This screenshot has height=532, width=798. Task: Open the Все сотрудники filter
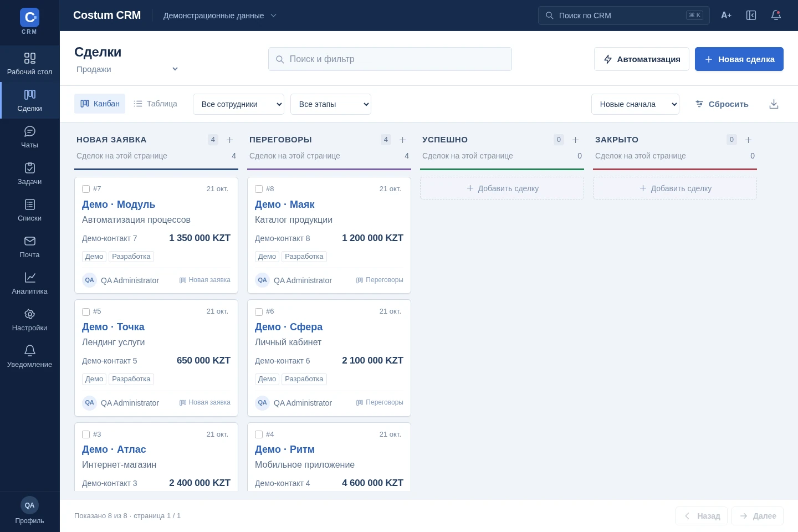click(238, 104)
